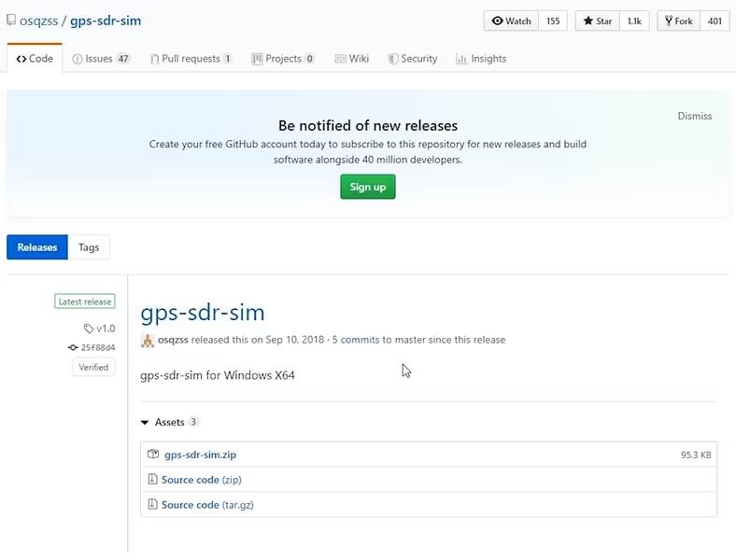Screen dimensions: 736x560
Task: Click the Latest release badge
Action: (84, 301)
